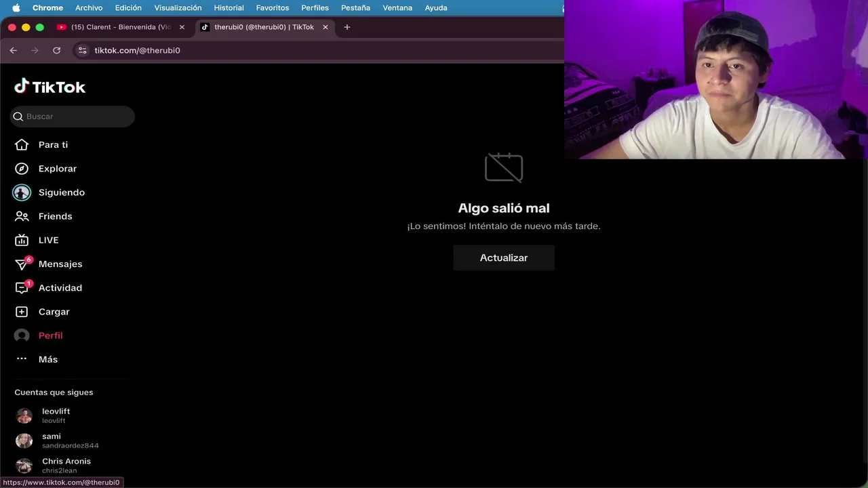Click the Más three-dots icon
This screenshot has width=868, height=488.
coord(22,359)
